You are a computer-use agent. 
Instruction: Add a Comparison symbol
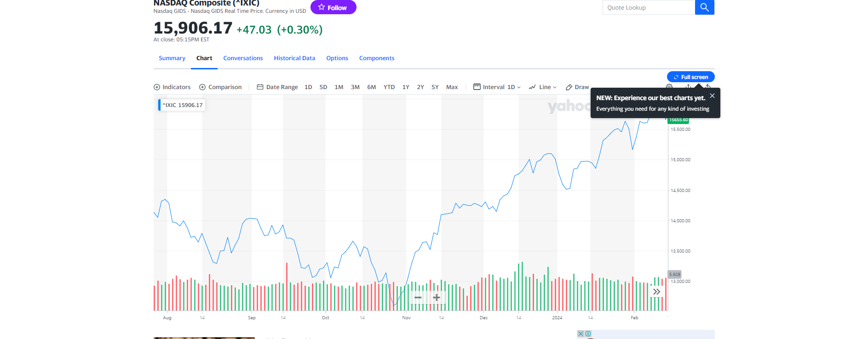[x=220, y=87]
